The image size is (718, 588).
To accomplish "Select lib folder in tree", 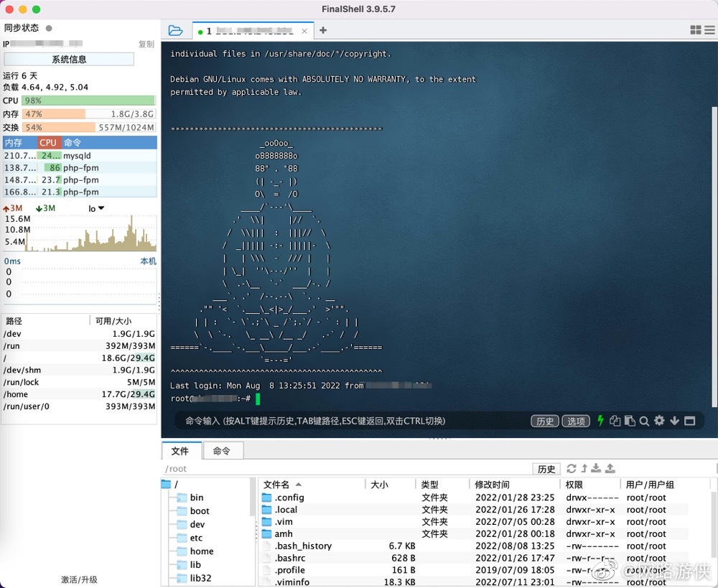I will (x=190, y=564).
